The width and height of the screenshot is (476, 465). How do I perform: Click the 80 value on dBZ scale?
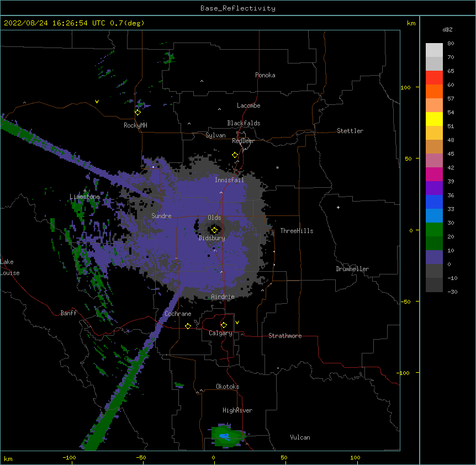(451, 44)
